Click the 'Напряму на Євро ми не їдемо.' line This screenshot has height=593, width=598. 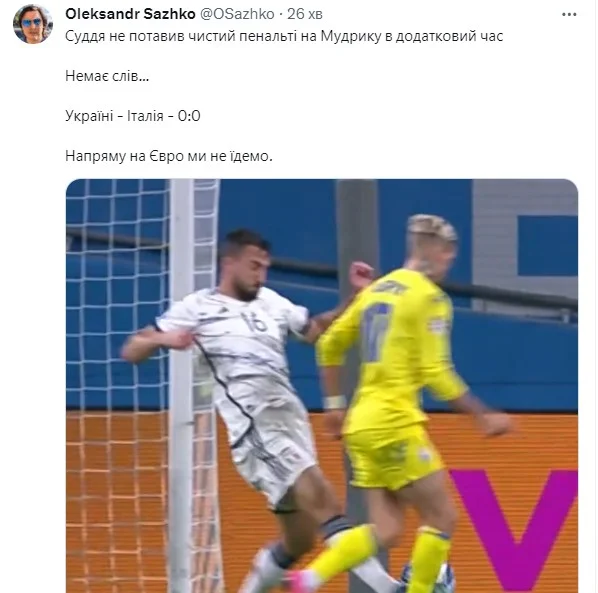169,156
